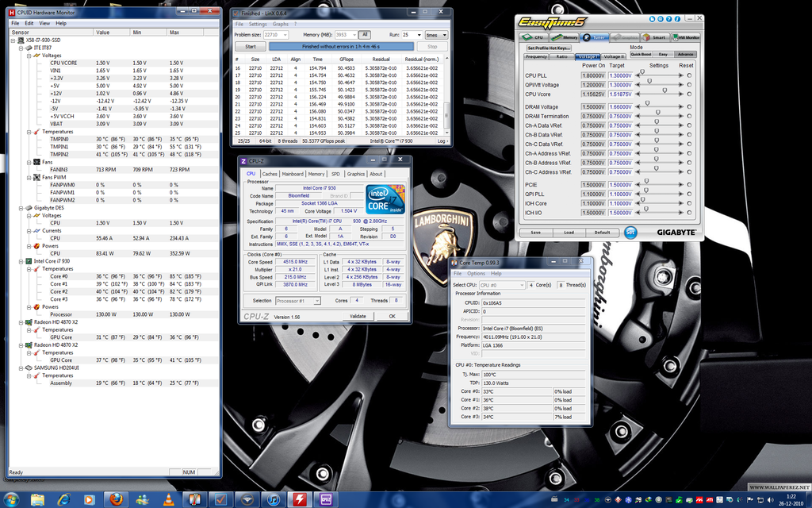Click EasyTune6 question mark help icon
Image resolution: width=812 pixels, height=508 pixels.
pos(668,19)
